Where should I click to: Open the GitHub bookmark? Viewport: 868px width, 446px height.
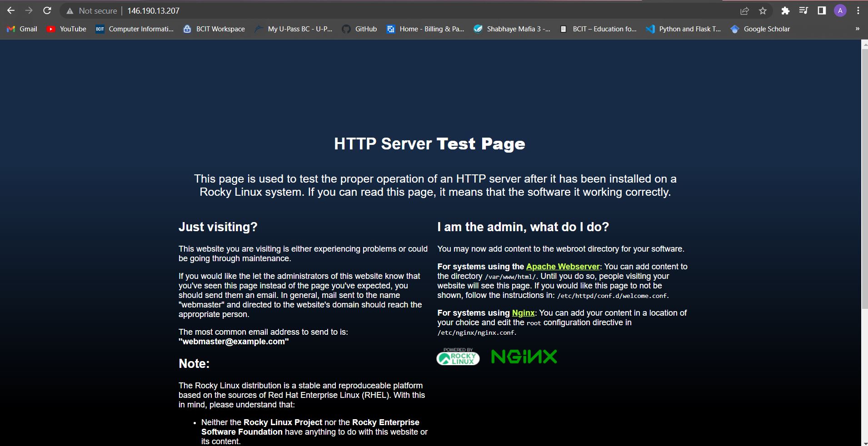click(x=359, y=29)
